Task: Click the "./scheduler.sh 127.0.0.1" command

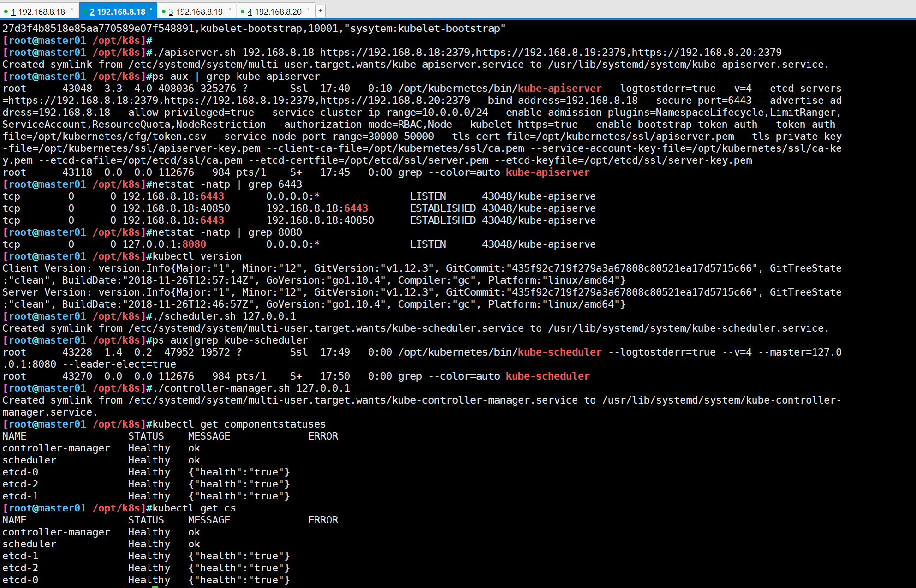Action: [224, 316]
